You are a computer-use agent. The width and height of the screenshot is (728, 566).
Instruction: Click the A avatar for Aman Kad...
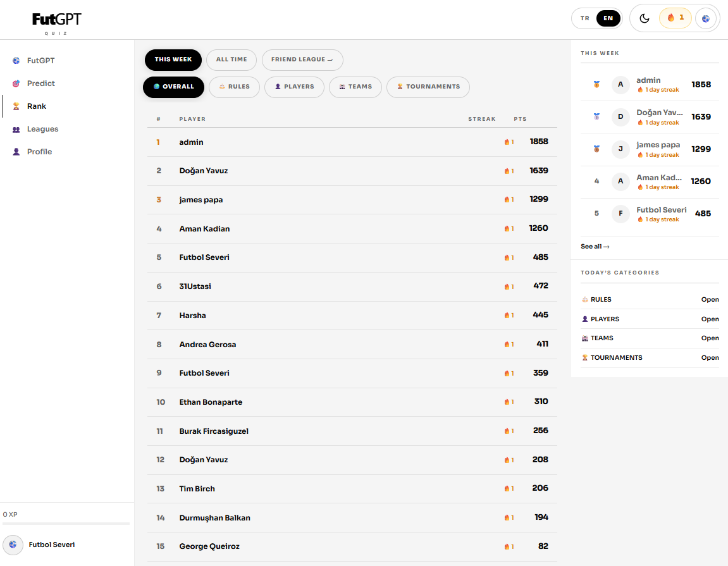(620, 181)
